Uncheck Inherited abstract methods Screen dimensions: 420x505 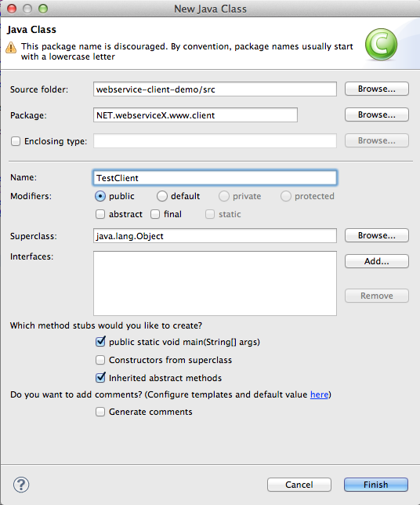coord(100,377)
